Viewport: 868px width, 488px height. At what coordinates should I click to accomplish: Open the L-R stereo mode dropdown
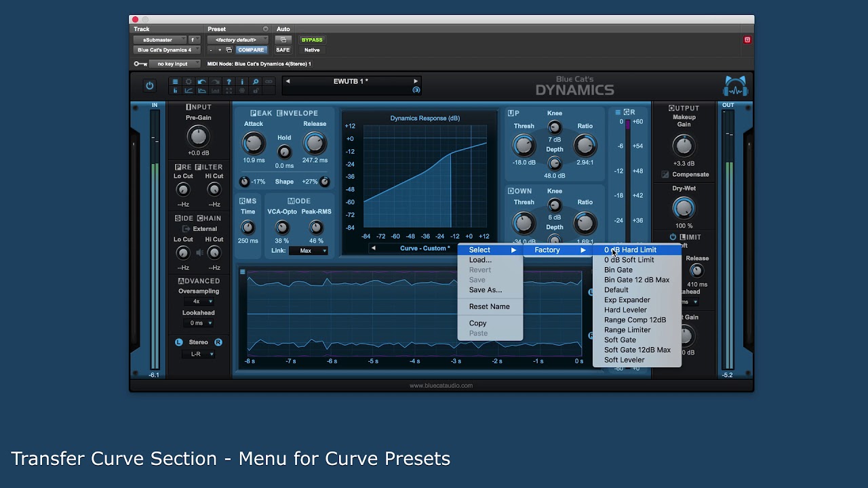click(197, 354)
